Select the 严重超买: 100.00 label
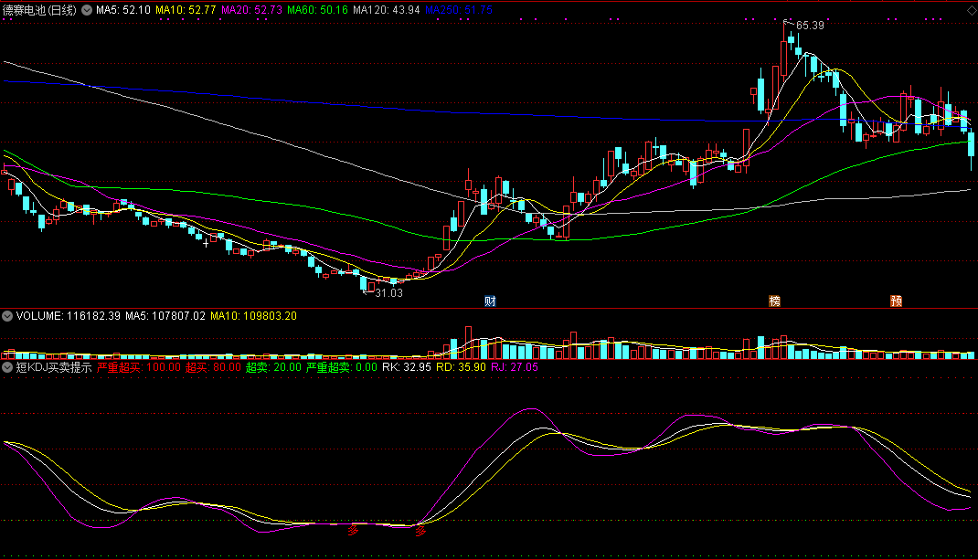Screen dimensions: 978x560 (x=139, y=367)
